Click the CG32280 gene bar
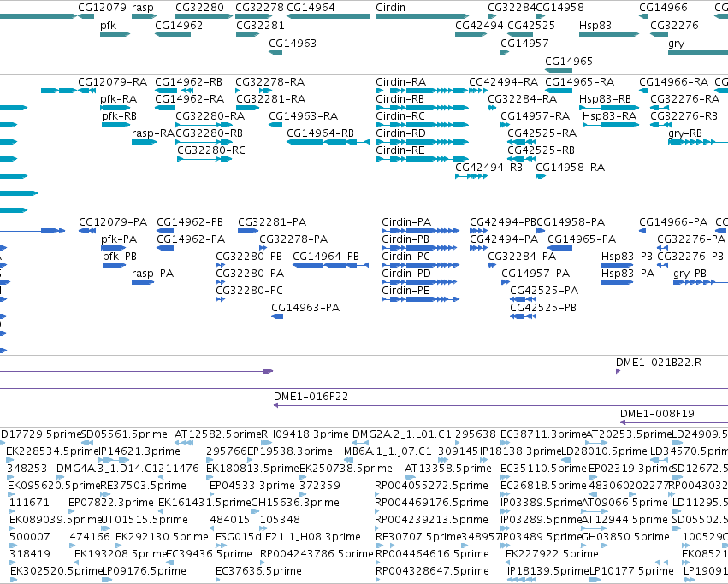Viewport: 728px width, 584px height. pos(204,16)
